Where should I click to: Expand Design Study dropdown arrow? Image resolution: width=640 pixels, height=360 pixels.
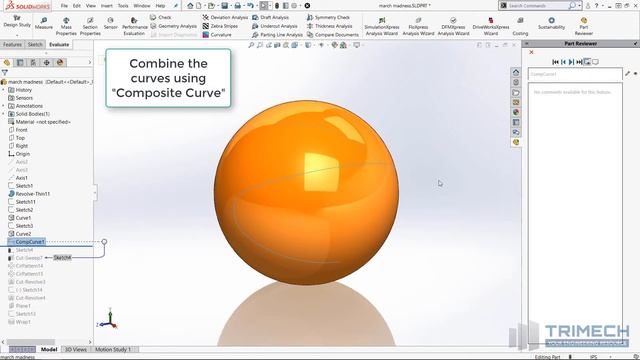click(17, 35)
